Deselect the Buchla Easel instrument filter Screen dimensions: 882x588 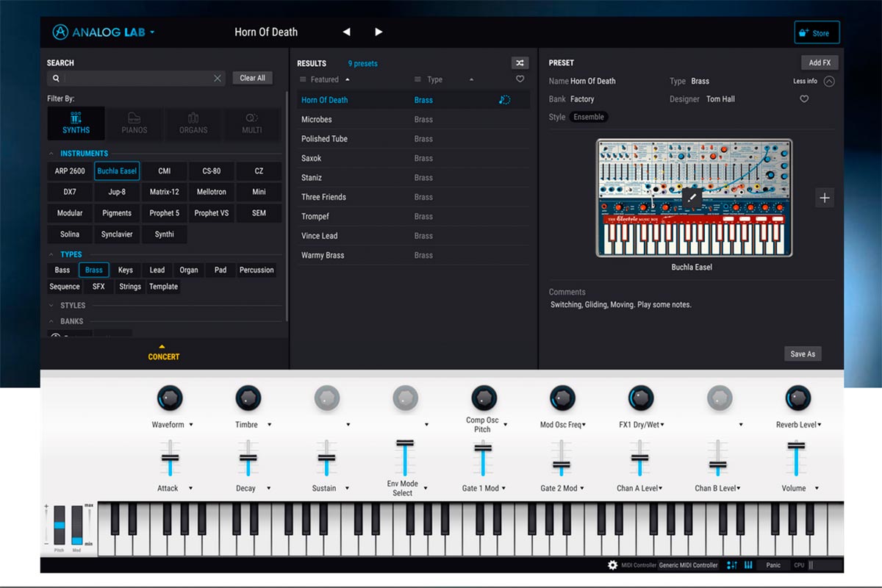pos(117,171)
